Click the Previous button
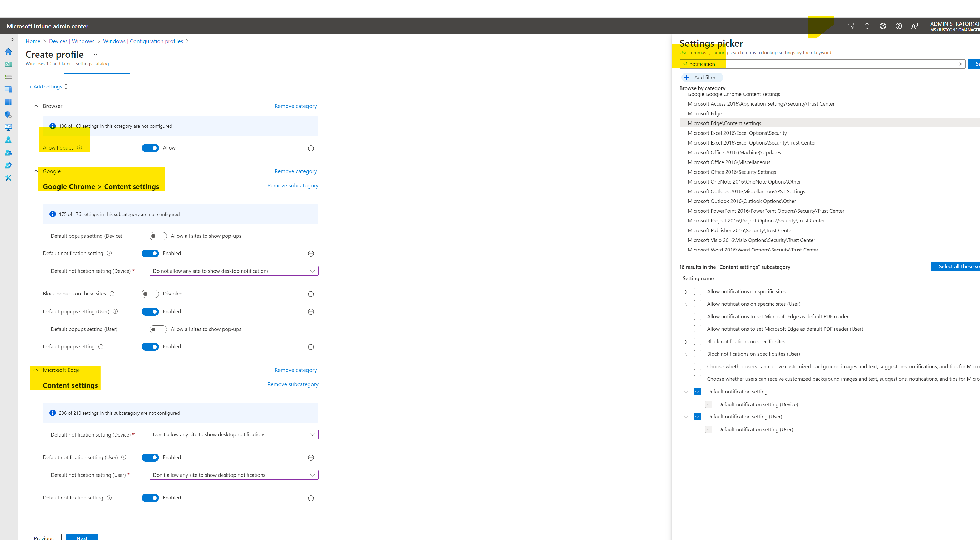The height and width of the screenshot is (540, 980). point(43,537)
